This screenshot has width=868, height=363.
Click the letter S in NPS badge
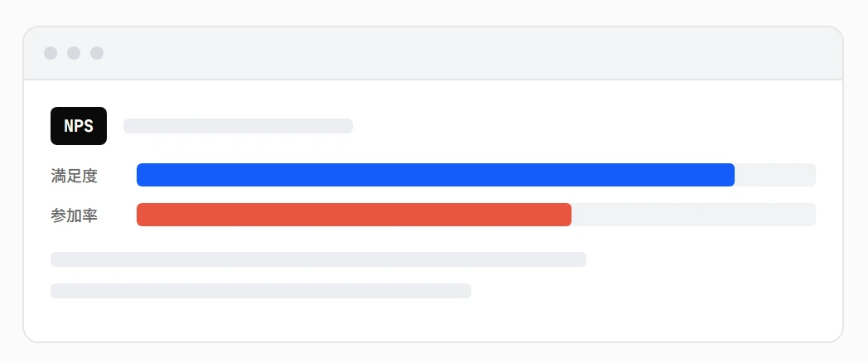[88, 126]
